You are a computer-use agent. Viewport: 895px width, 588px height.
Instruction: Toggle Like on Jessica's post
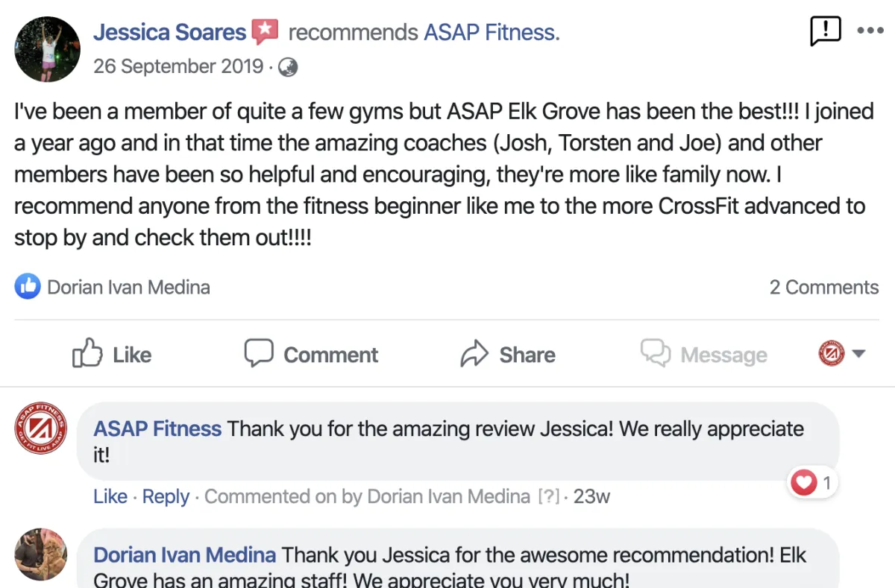[112, 354]
